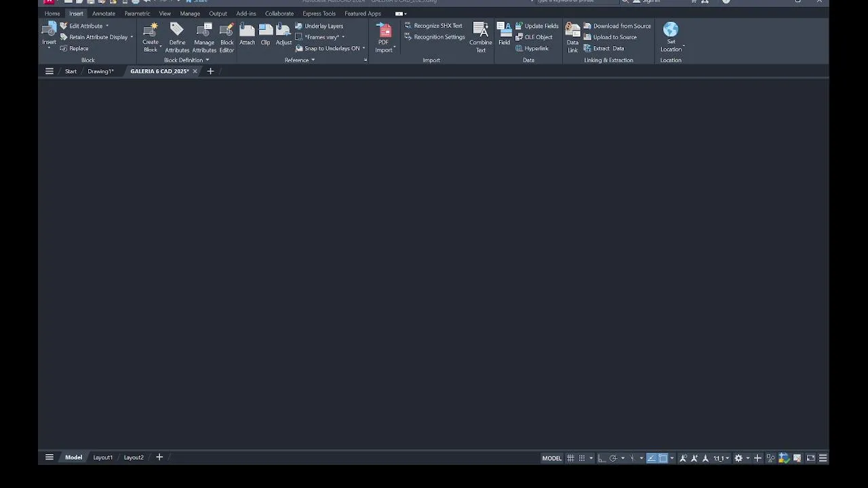Toggle annotation visibility in status bar
Viewport: 868px width, 488px height.
[683, 458]
